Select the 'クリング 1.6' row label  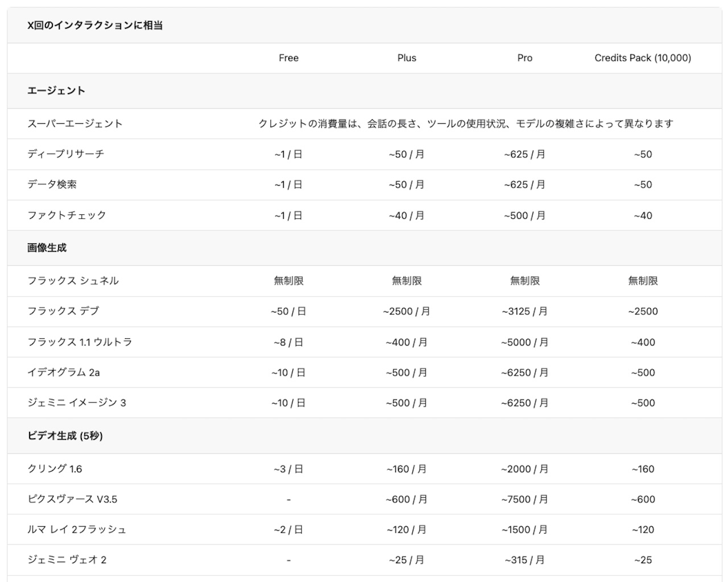tap(55, 469)
